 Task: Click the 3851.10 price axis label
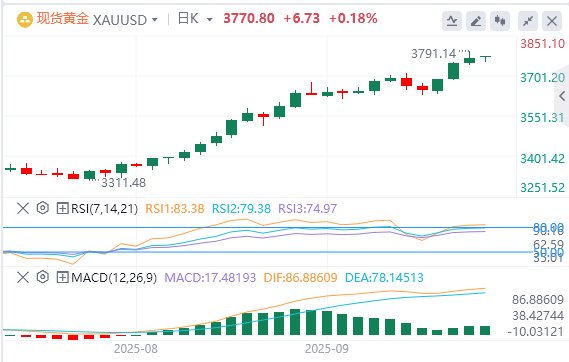click(543, 44)
